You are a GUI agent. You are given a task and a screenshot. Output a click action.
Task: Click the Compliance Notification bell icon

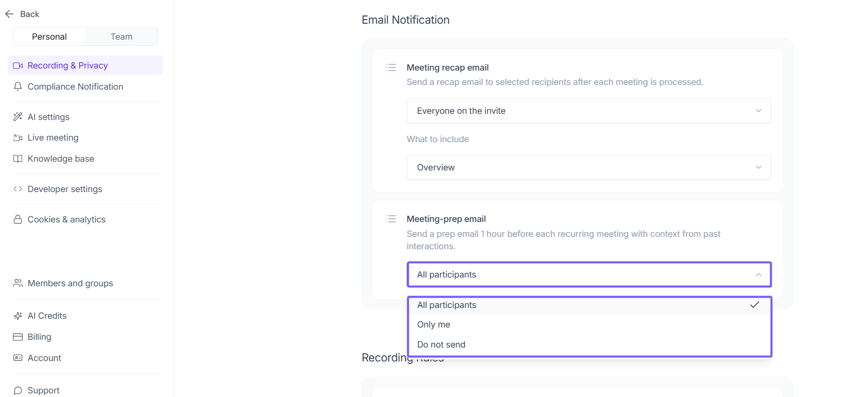[18, 87]
